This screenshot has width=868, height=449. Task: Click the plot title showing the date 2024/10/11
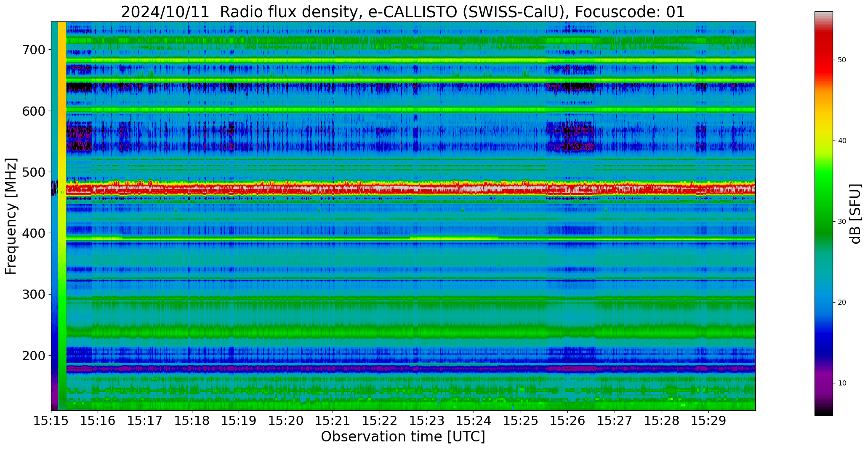(403, 12)
